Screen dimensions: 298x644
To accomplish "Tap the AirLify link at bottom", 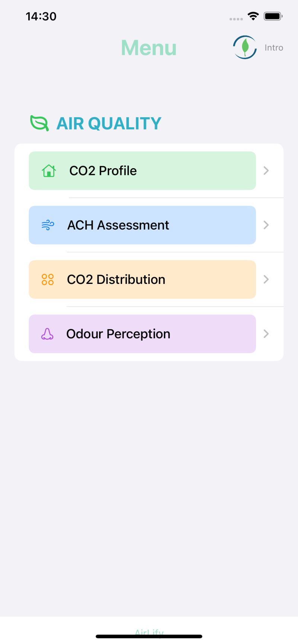I will [149, 632].
